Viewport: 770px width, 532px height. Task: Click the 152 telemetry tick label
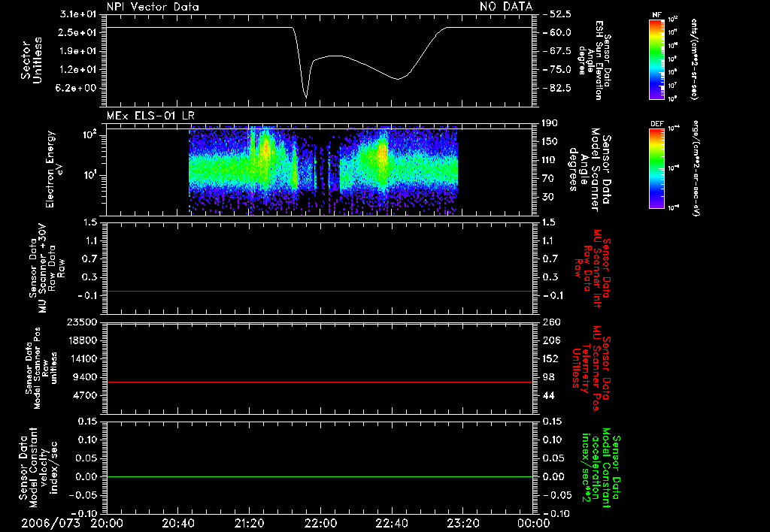(x=551, y=358)
